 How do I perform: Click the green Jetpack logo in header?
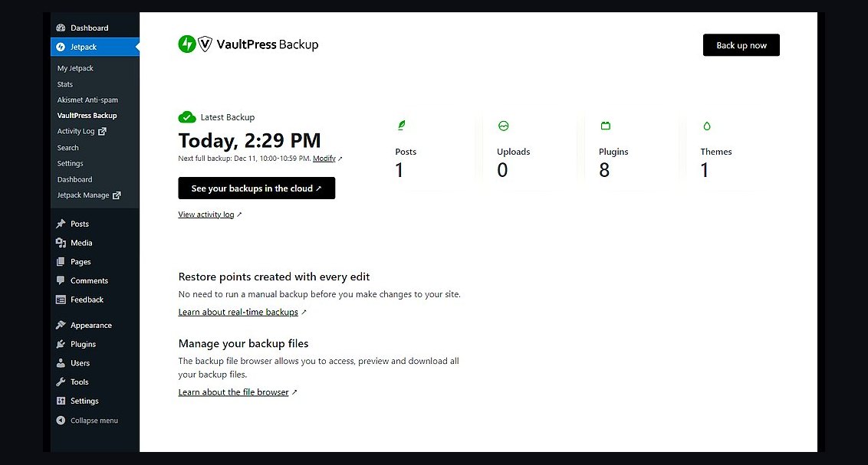(x=187, y=44)
